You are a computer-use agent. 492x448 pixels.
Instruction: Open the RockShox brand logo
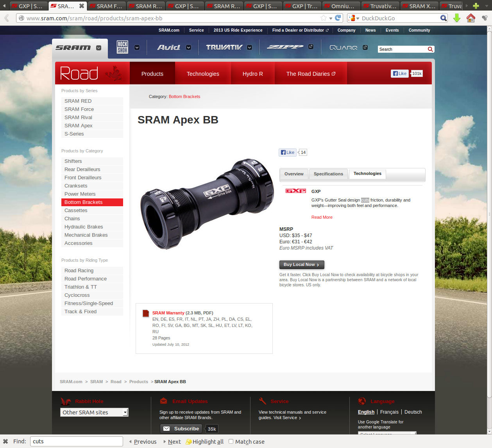click(122, 47)
